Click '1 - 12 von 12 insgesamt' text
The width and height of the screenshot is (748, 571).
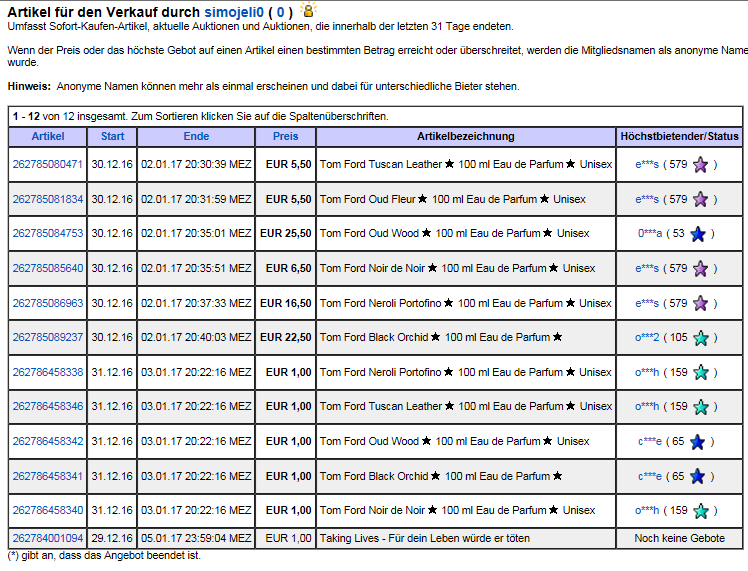(71, 116)
